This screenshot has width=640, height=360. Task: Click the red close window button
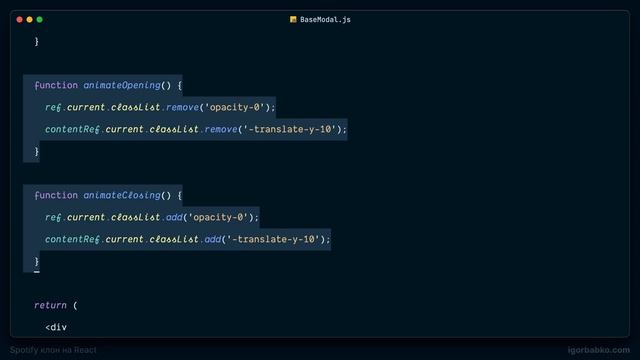(19, 20)
